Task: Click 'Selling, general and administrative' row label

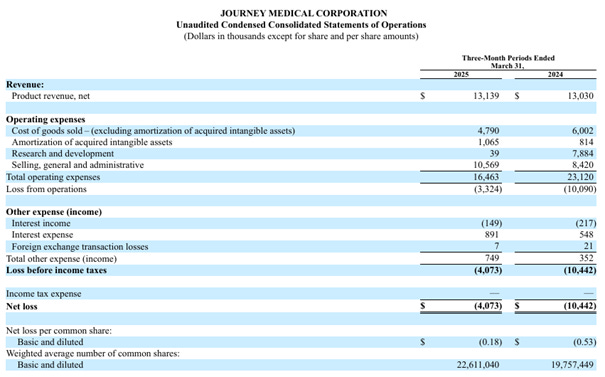Action: tap(78, 165)
